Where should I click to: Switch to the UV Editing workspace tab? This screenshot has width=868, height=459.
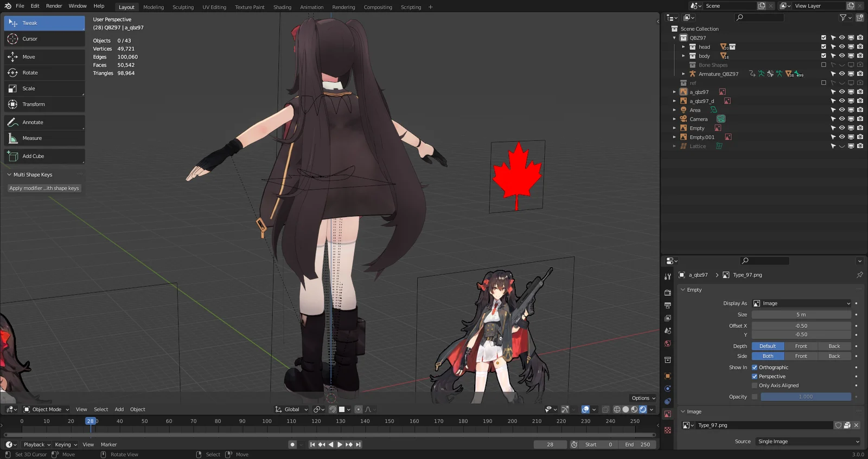214,8
